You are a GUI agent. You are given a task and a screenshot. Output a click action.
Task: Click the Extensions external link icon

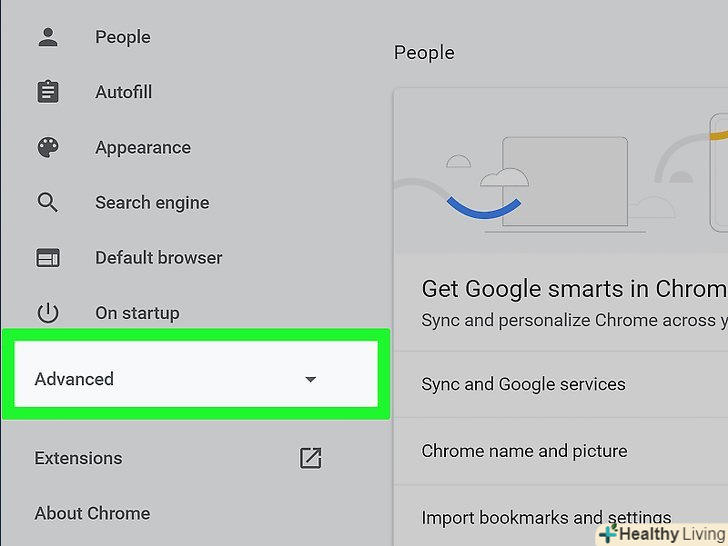311,458
